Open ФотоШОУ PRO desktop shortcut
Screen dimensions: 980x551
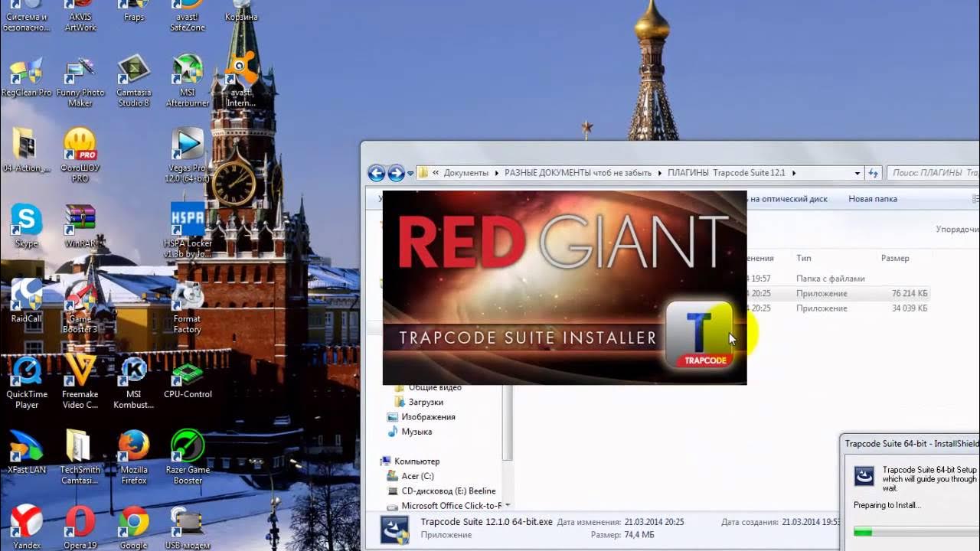80,155
